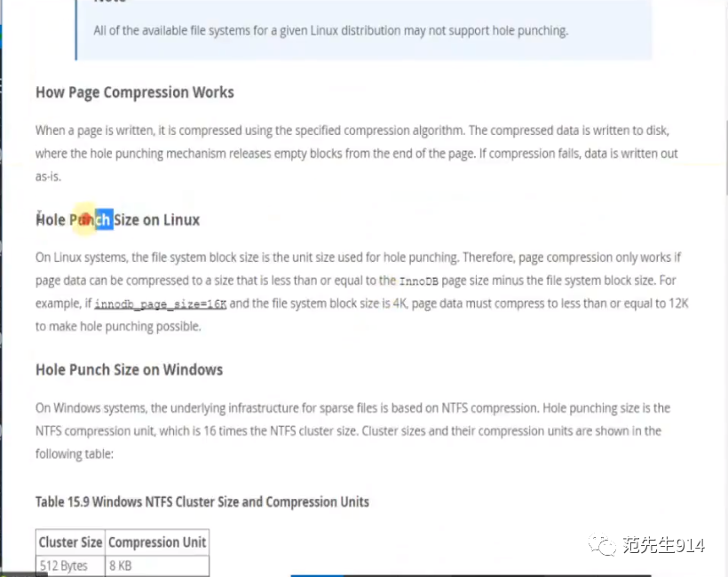
Task: Select the How Page Compression Works heading
Action: click(135, 92)
